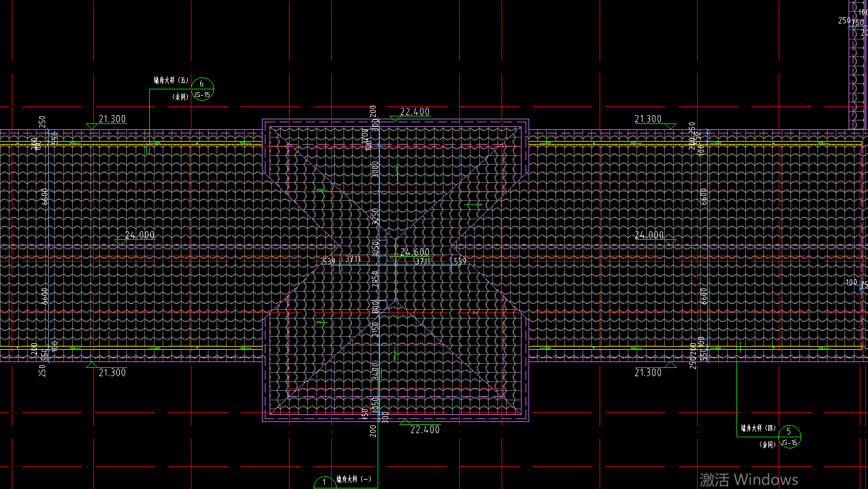Pick the 3250 vertical dimension text
This screenshot has width=868, height=489.
point(375,217)
